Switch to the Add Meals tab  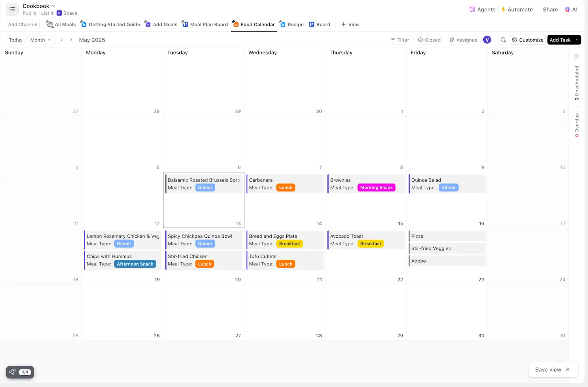click(x=161, y=24)
